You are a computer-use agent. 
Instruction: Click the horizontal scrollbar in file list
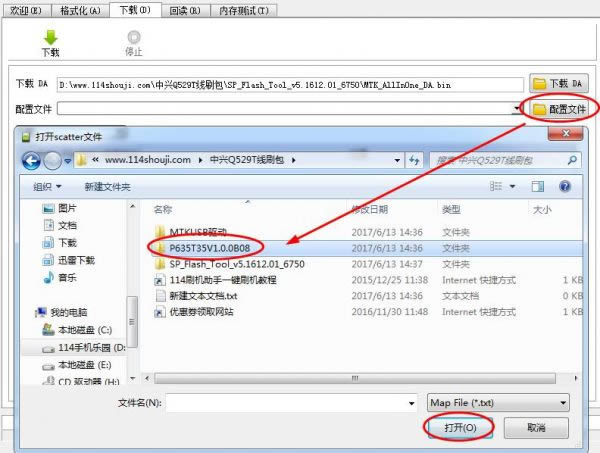point(355,378)
